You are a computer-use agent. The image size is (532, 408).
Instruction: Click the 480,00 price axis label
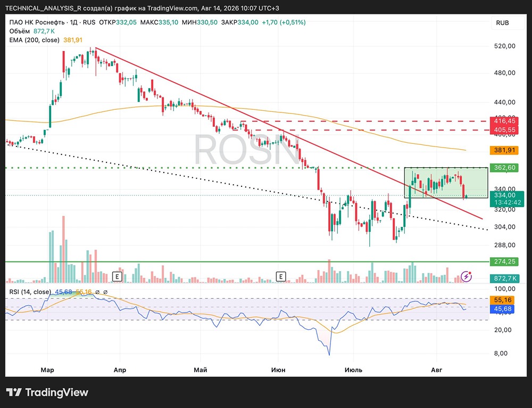click(x=504, y=72)
